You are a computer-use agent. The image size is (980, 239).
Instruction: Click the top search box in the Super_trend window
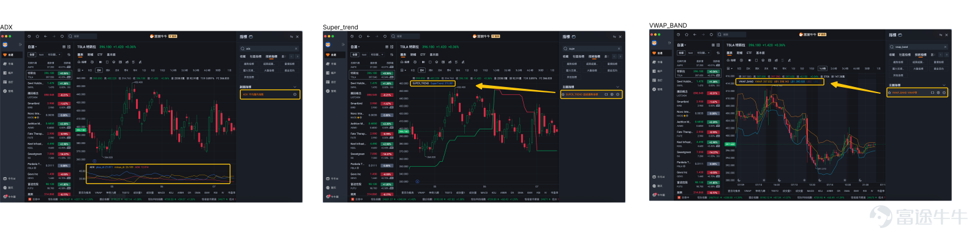click(x=405, y=36)
